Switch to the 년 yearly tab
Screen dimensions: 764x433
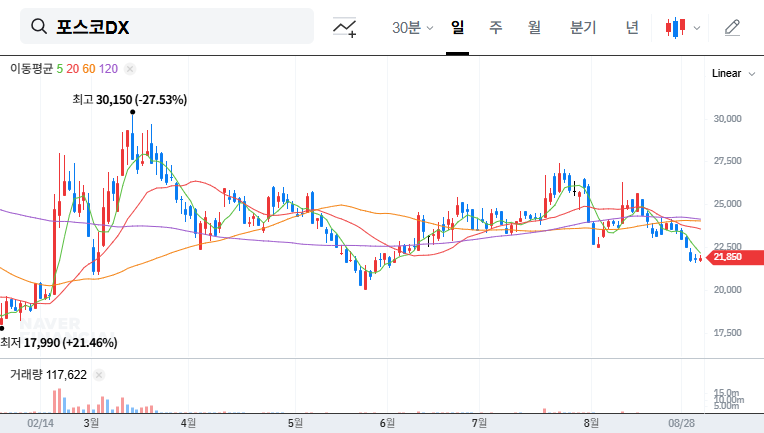pyautogui.click(x=632, y=27)
